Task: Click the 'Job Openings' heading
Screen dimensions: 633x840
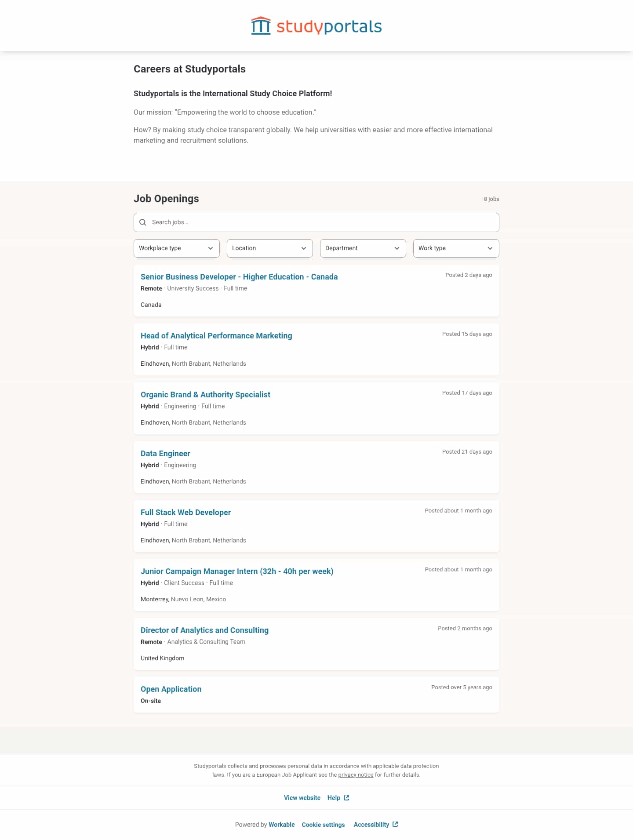Action: click(x=166, y=199)
